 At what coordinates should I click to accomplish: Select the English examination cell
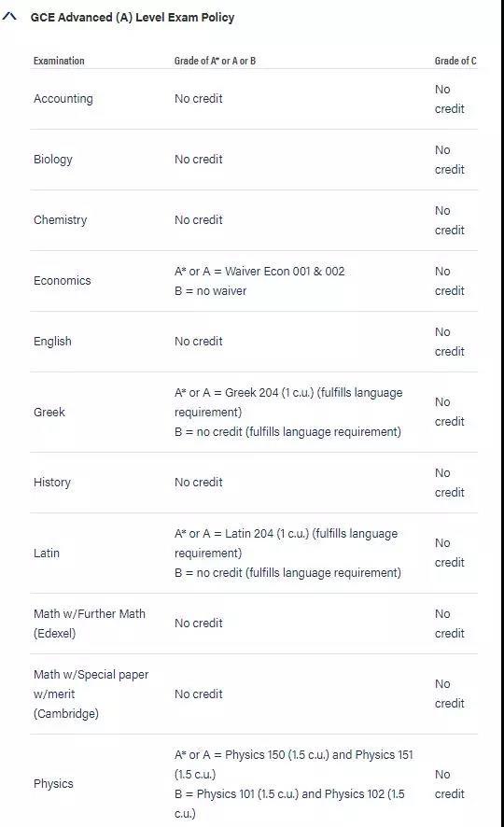tap(52, 342)
